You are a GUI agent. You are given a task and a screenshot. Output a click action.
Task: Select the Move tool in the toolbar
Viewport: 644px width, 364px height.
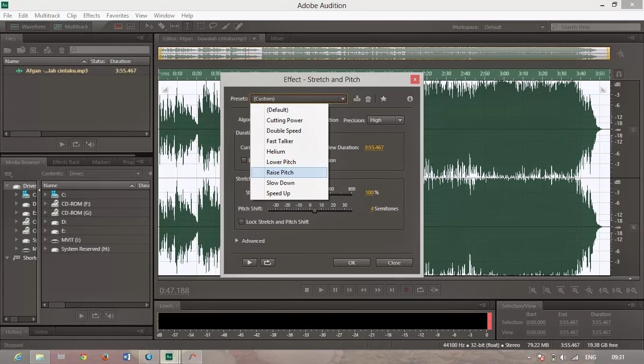click(149, 27)
